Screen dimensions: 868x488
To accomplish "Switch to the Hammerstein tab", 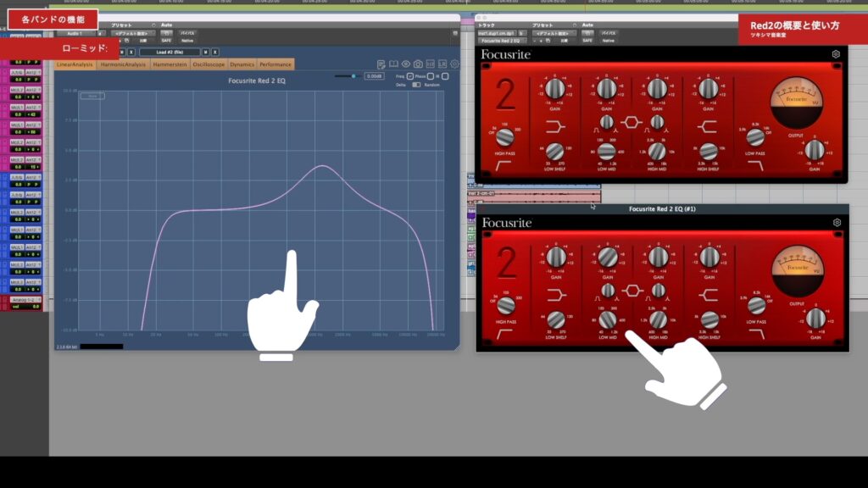I will pyautogui.click(x=170, y=64).
